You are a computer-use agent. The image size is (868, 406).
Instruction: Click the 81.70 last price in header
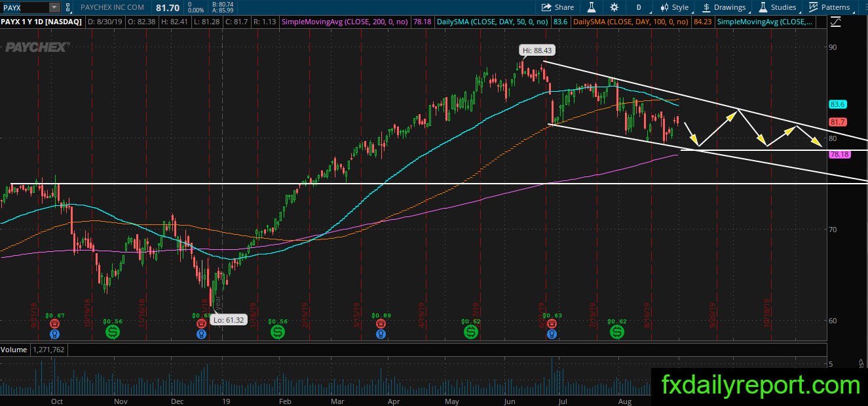point(168,8)
